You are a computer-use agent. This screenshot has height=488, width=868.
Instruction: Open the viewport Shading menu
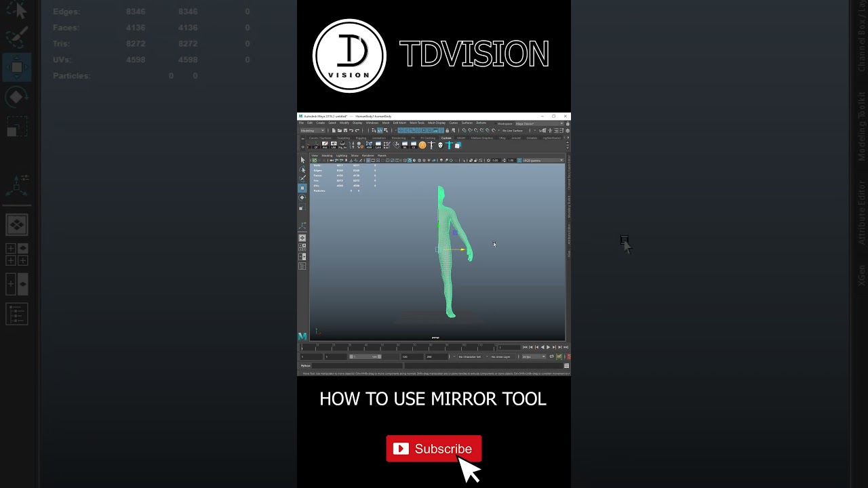click(327, 155)
